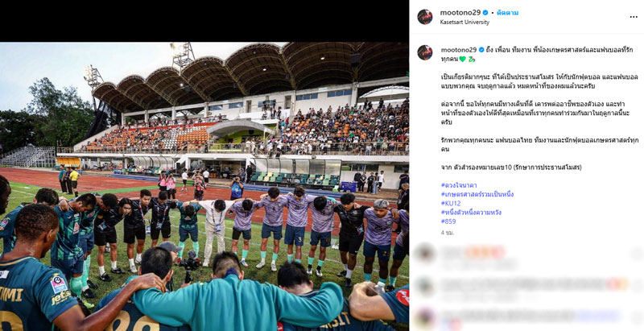Click the header profile avatar of mootono29
This screenshot has height=331, width=644.
click(x=425, y=17)
